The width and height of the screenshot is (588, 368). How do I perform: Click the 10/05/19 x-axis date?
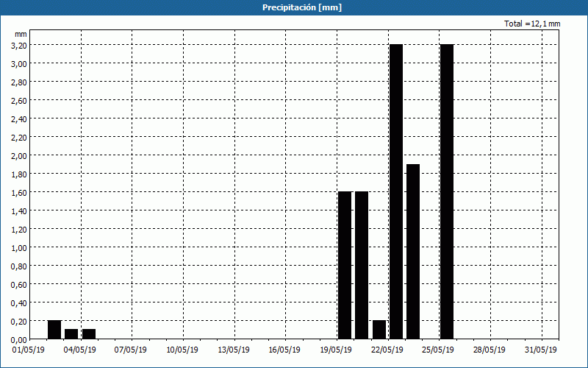coord(182,350)
